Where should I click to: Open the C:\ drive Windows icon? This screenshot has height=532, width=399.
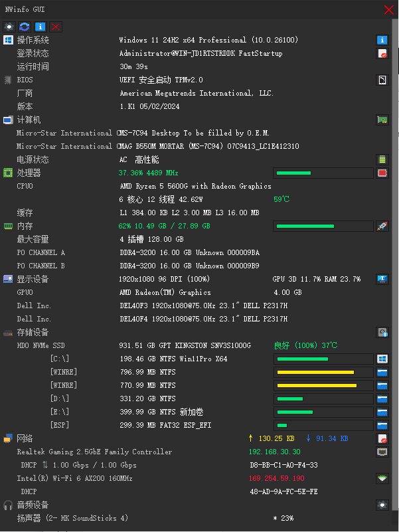click(x=382, y=359)
